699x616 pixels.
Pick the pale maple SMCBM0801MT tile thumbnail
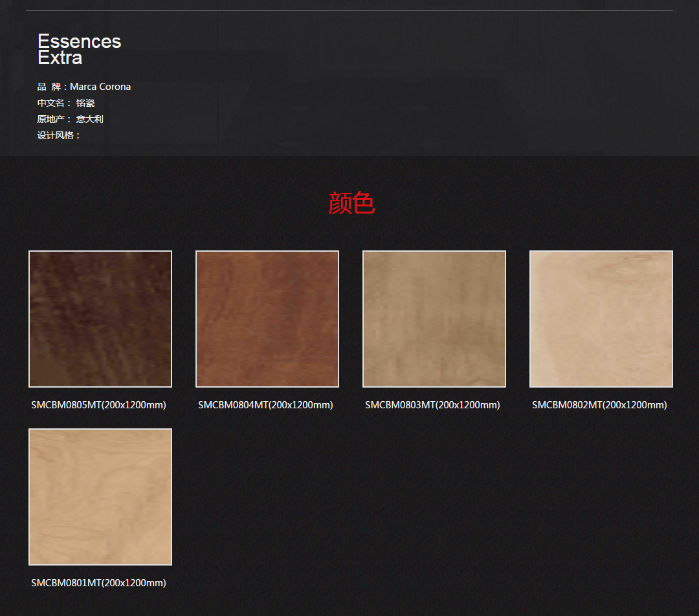pyautogui.click(x=100, y=497)
